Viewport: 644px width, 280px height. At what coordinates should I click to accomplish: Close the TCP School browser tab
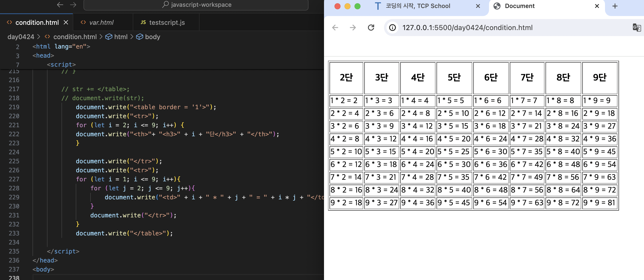click(x=478, y=6)
